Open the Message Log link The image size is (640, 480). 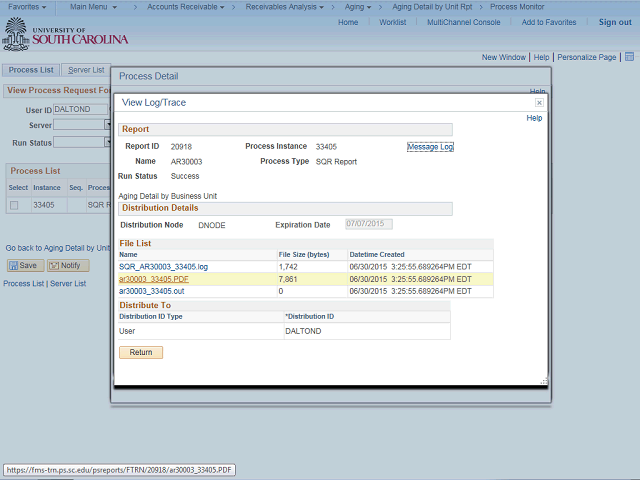click(430, 147)
